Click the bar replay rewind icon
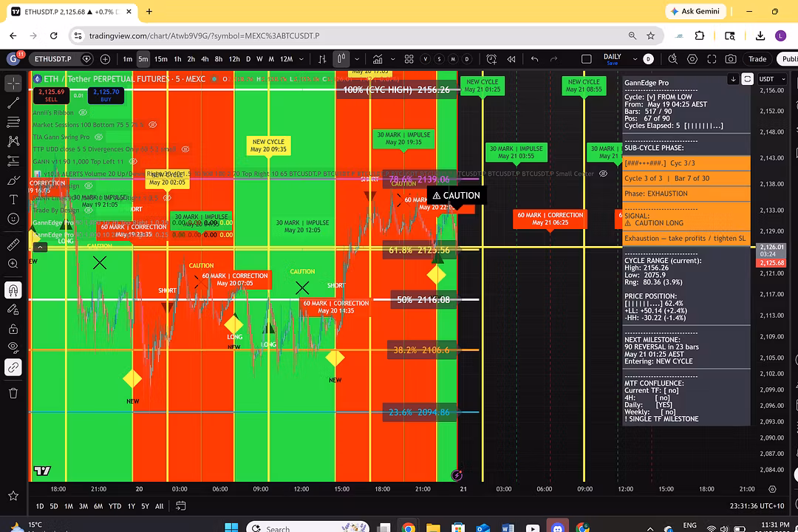 pos(511,59)
